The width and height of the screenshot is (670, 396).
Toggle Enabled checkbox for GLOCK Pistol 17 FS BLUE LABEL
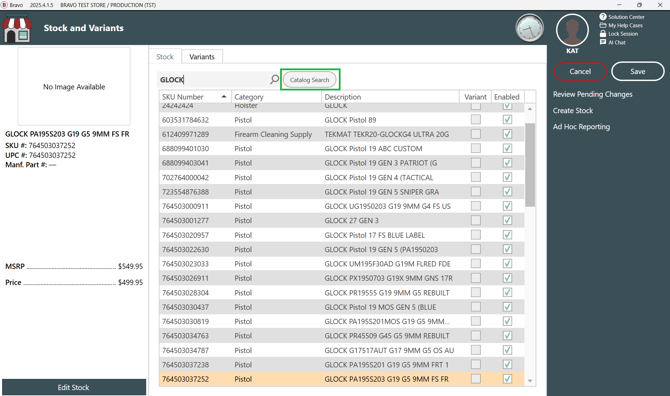click(x=507, y=235)
